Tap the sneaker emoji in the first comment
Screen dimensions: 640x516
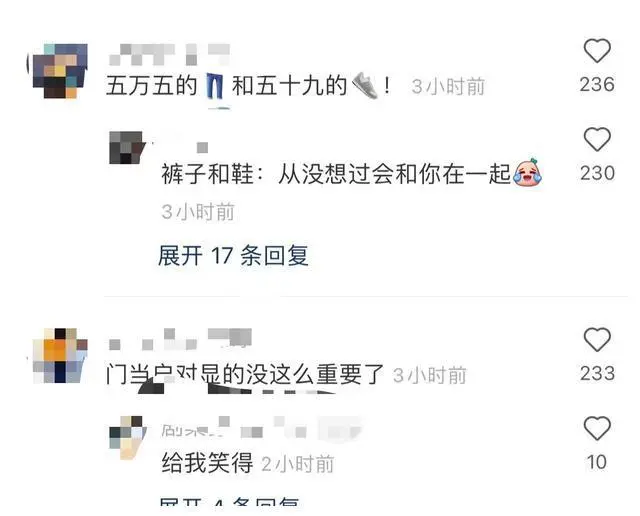pyautogui.click(x=365, y=85)
